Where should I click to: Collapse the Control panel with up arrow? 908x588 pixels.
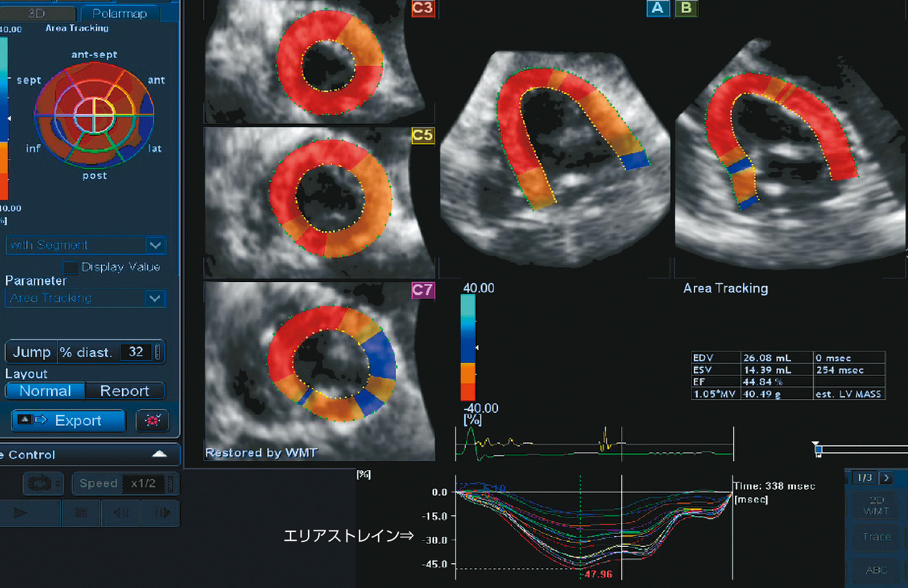point(159,454)
